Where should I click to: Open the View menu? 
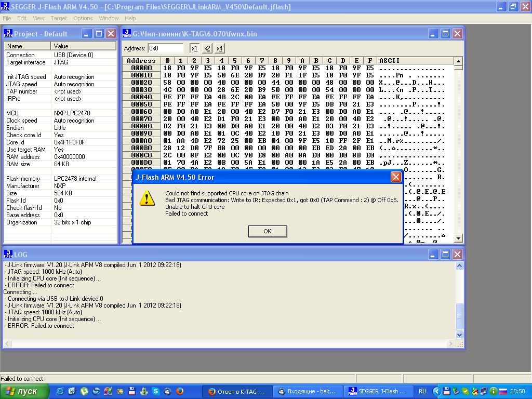[x=38, y=18]
